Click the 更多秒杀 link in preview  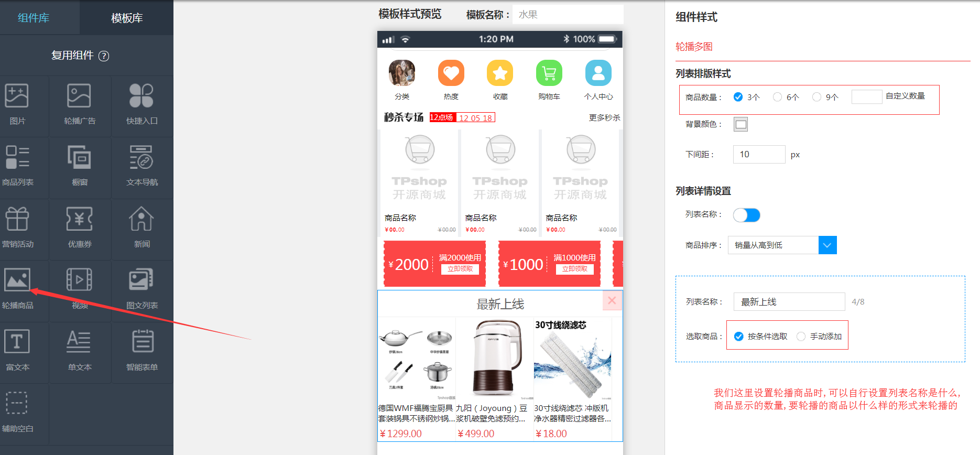coord(604,118)
